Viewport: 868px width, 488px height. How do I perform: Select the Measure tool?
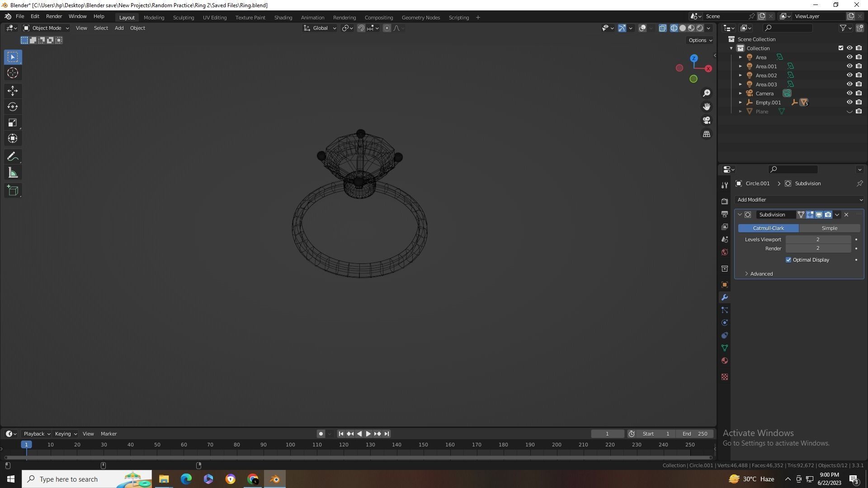[x=13, y=173]
